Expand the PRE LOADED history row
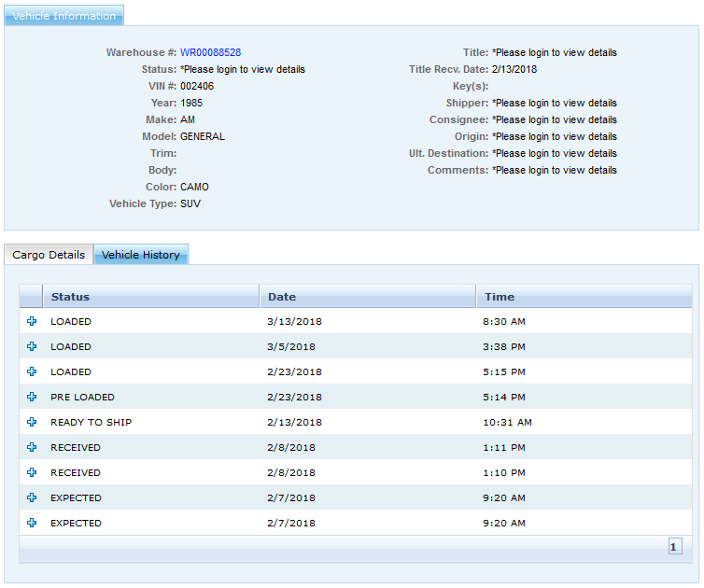This screenshot has height=588, width=704. [32, 397]
